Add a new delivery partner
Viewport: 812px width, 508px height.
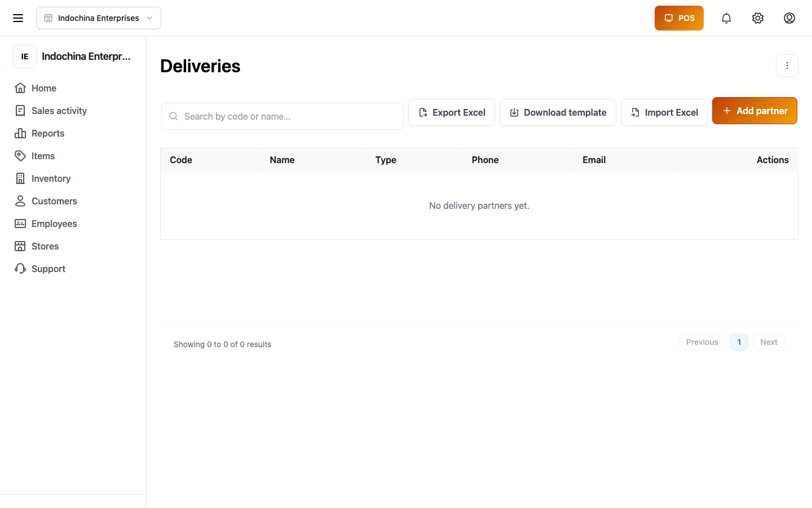(x=754, y=111)
